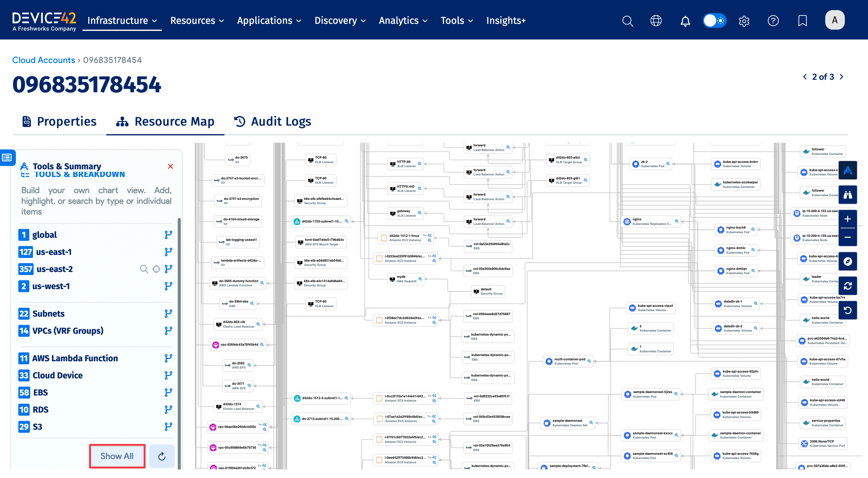Viewport: 868px width, 478px height.
Task: Click the search magnifier in top navbar
Action: pos(627,21)
